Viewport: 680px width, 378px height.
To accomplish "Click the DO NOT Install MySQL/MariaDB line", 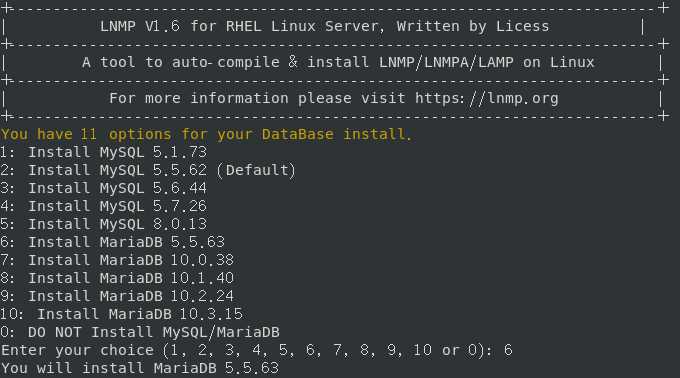I will [140, 332].
